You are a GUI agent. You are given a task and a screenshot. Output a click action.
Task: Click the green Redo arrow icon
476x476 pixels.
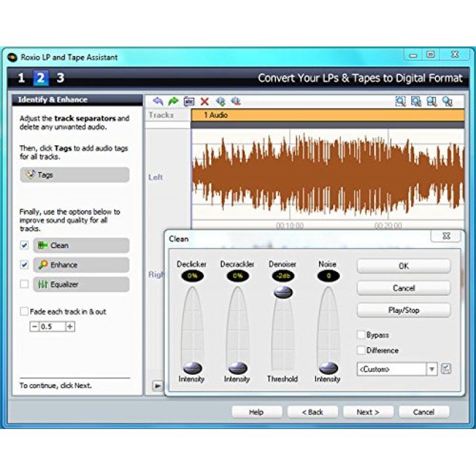point(173,101)
